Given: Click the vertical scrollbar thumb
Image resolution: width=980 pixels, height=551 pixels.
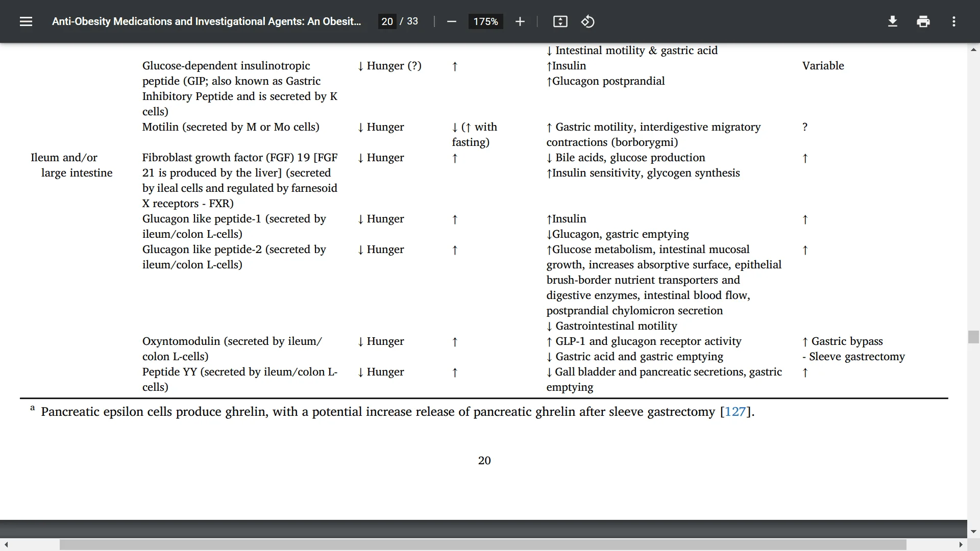Looking at the screenshot, I should (x=973, y=337).
